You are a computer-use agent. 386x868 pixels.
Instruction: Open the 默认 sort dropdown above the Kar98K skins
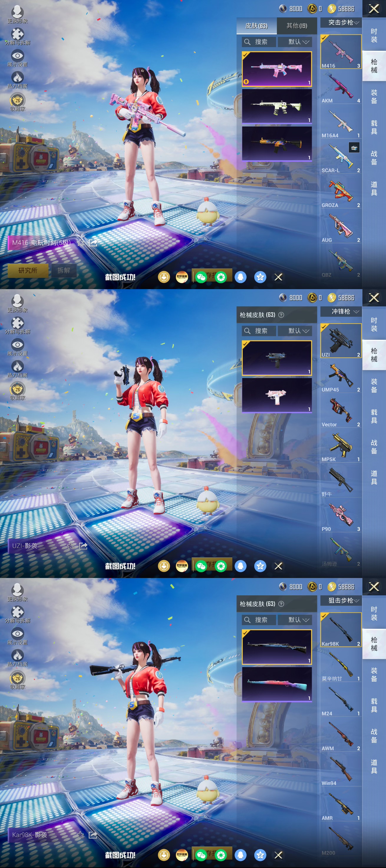tap(295, 620)
